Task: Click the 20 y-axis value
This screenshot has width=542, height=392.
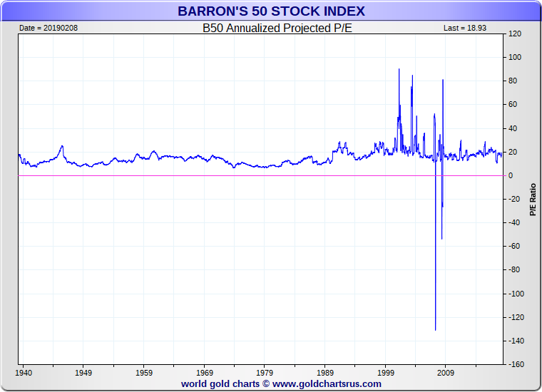Action: pos(513,152)
